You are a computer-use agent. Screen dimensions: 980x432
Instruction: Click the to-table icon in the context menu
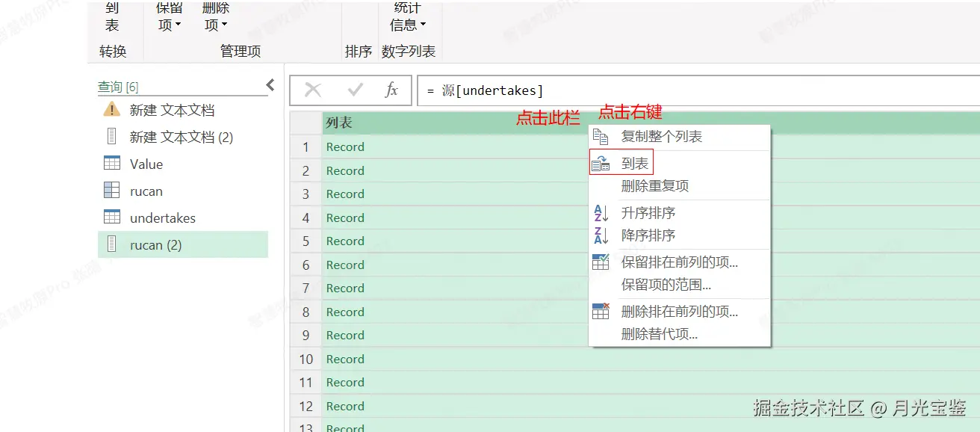601,164
